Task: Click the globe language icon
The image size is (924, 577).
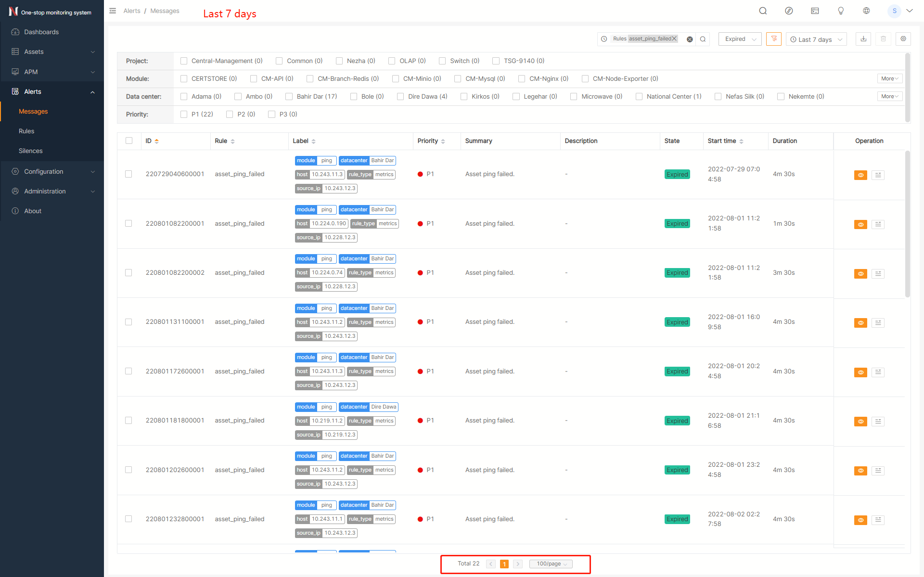Action: 866,11
